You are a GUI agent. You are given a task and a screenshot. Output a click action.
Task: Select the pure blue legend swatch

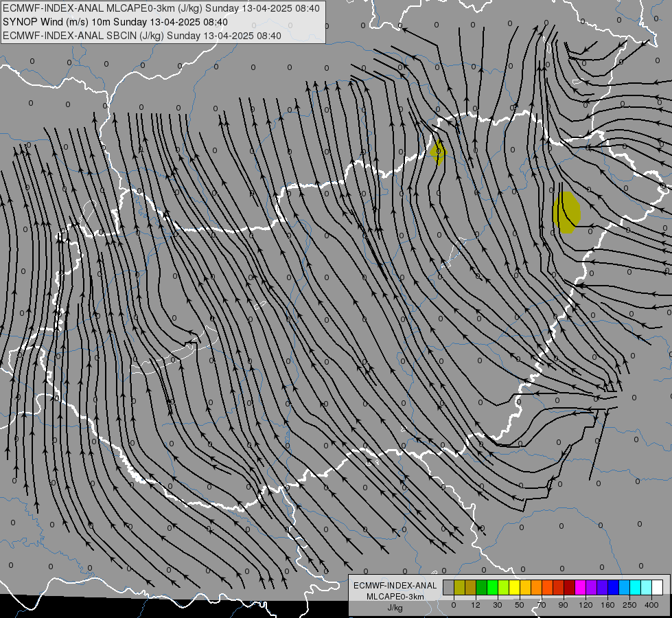point(614,587)
